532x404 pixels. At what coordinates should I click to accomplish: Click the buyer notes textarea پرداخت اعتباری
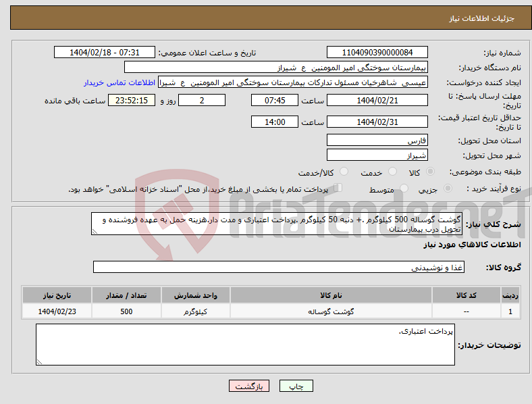tap(245, 345)
